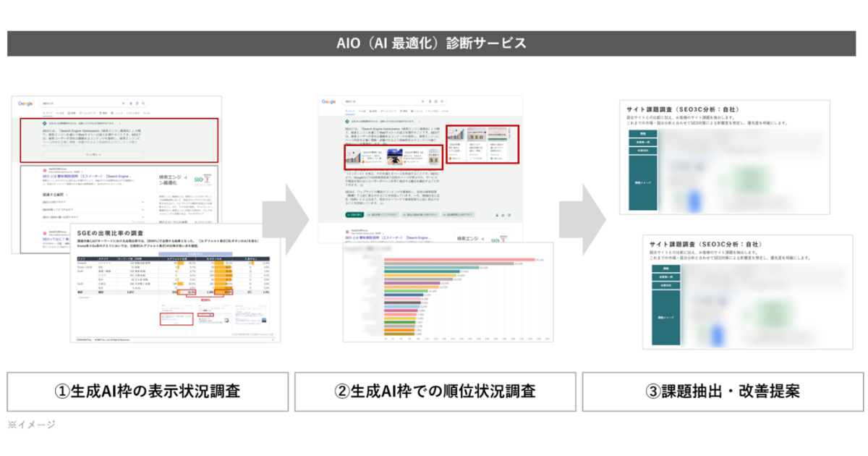Click the Google logo in middle screenshot
This screenshot has height=456, width=868.
[x=329, y=102]
